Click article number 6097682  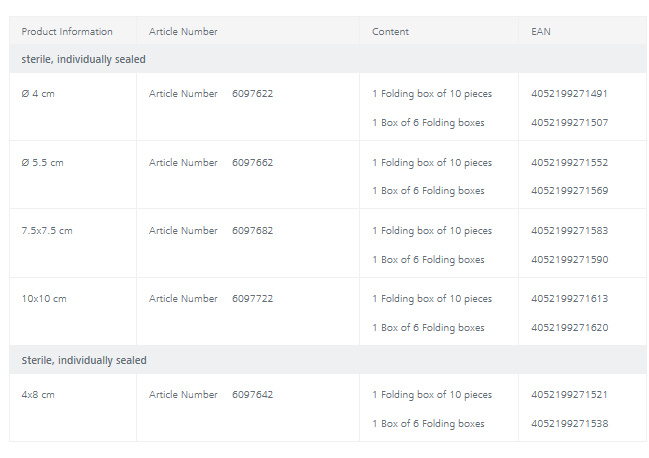point(252,231)
